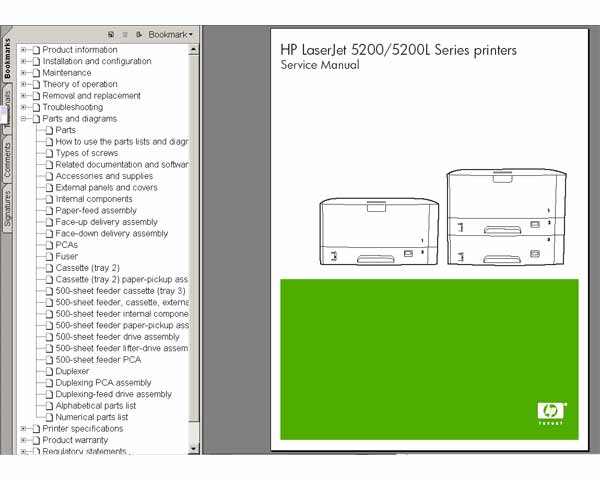Go to Face-down delivery assembly bookmark
Screen dimensions: 600x480
pos(112,233)
